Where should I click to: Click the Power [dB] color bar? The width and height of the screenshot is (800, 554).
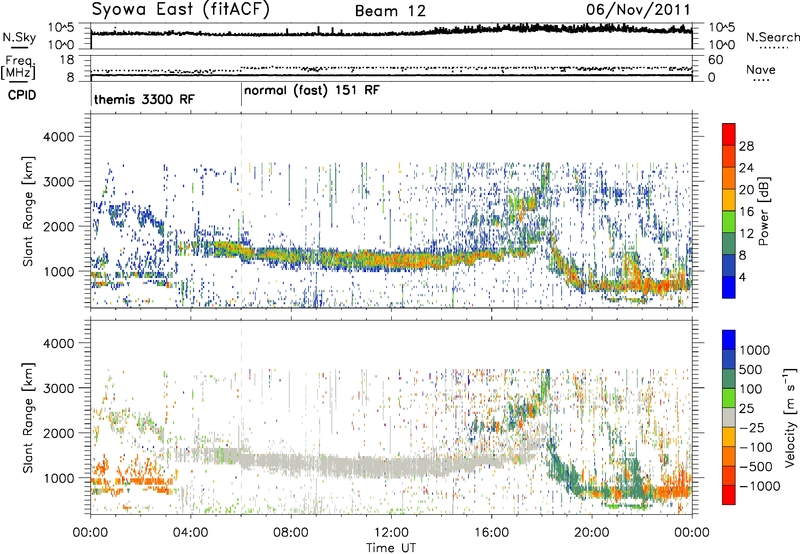(729, 210)
